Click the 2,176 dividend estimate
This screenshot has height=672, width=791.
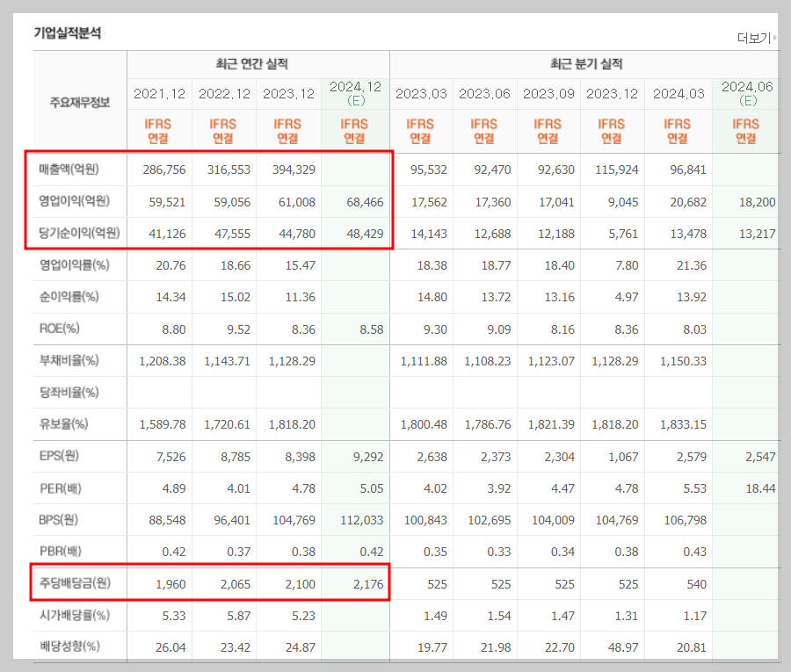(368, 584)
